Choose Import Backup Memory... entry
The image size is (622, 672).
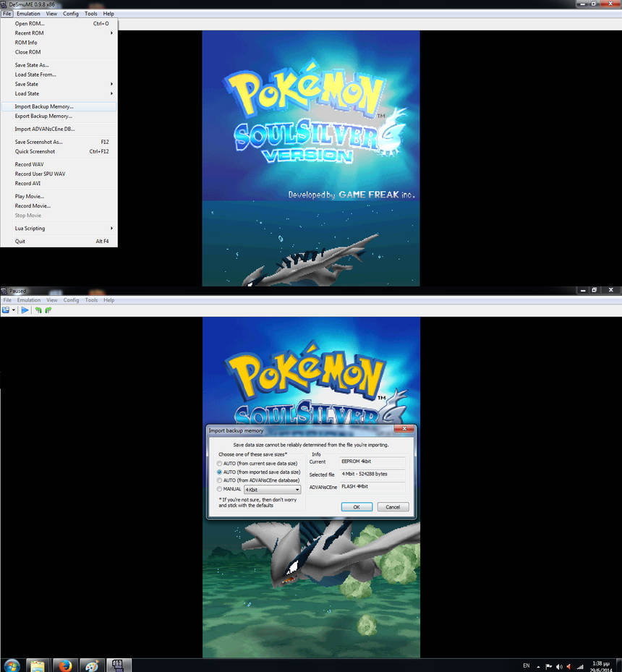pyautogui.click(x=59, y=106)
